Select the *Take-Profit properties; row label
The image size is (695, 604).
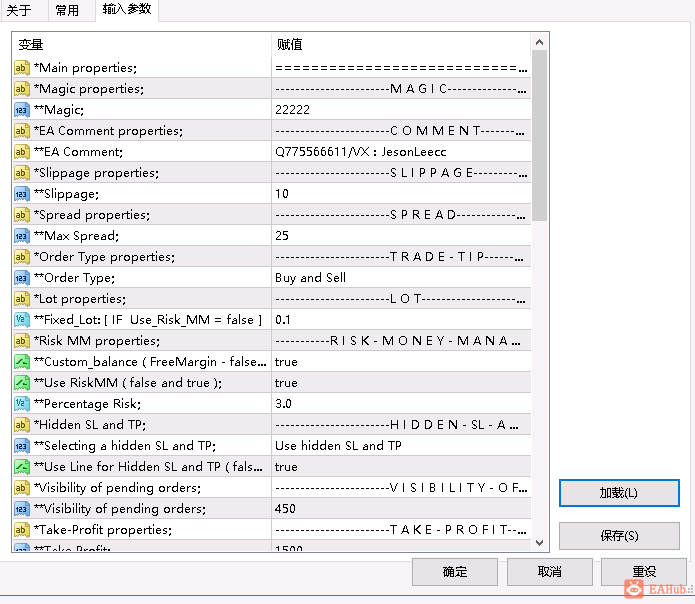(x=103, y=530)
